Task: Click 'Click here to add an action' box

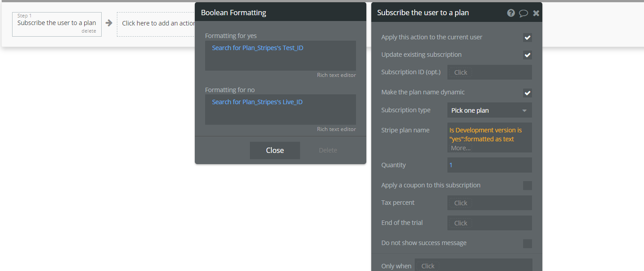Action: point(157,23)
